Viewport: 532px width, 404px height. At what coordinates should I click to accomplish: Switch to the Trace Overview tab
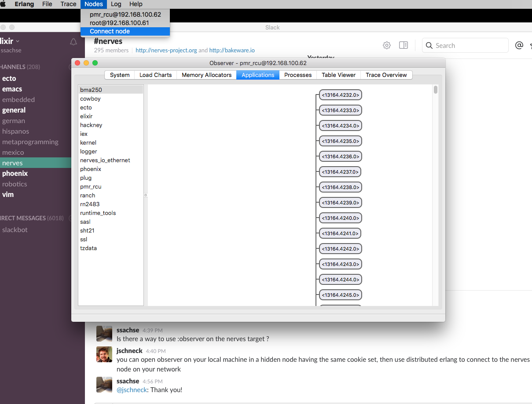(386, 75)
